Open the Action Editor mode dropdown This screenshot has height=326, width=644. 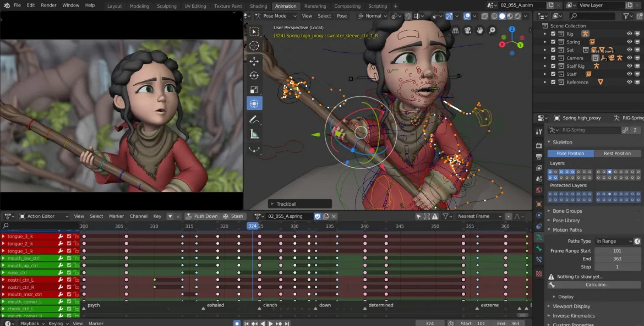(x=44, y=216)
